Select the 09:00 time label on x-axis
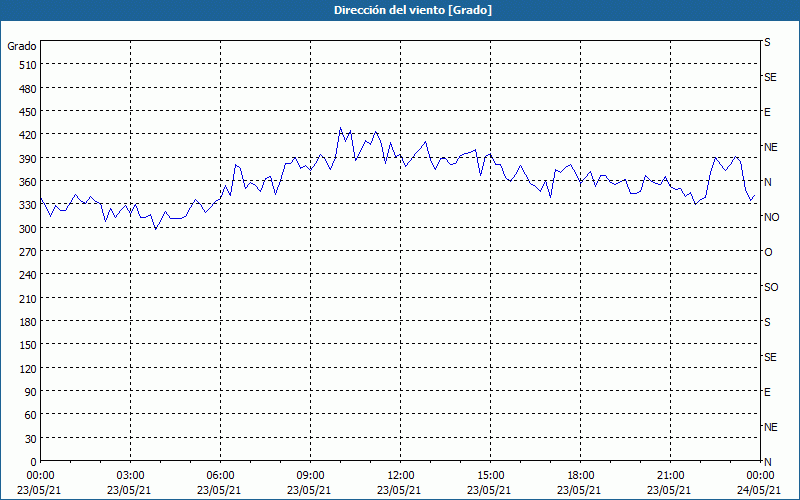This screenshot has width=800, height=500. point(310,475)
